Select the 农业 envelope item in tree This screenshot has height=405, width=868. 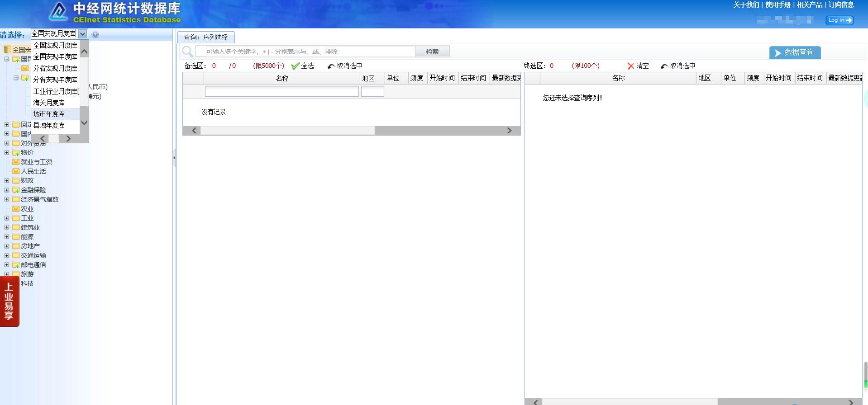[x=27, y=209]
